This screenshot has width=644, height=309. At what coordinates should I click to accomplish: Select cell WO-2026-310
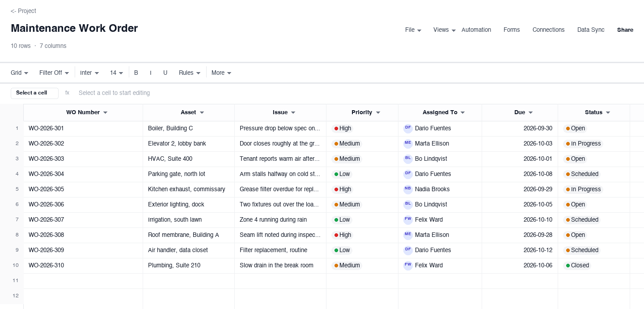[x=83, y=266]
